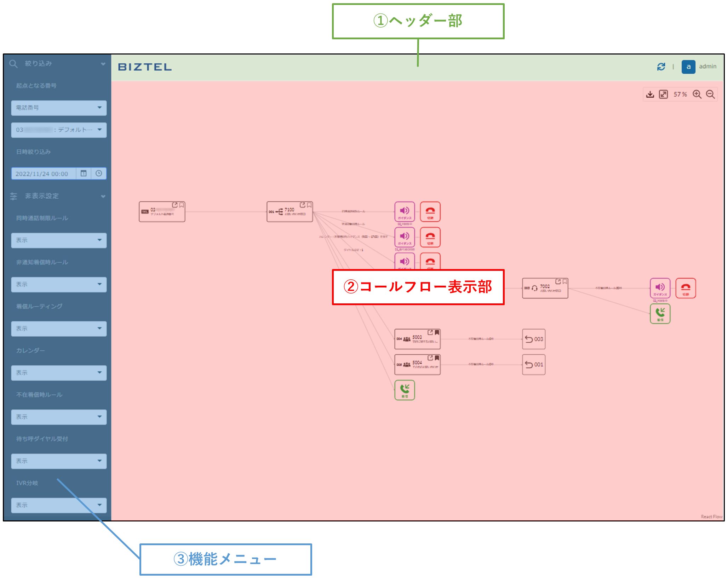Collapse the 非表示設定 section chevron

pos(103,196)
